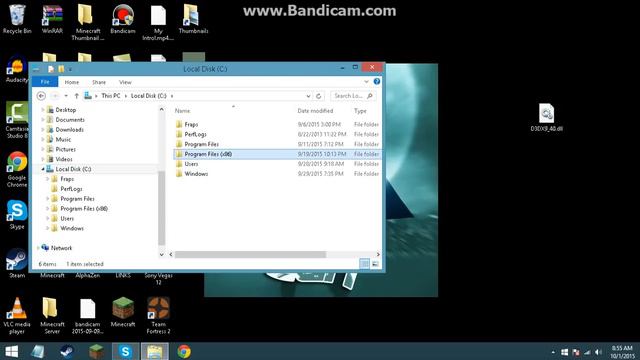Click the volume speaker tray icon

(598, 352)
